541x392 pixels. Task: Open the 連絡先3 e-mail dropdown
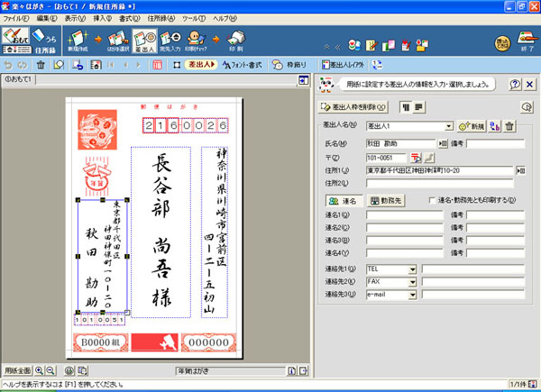click(412, 294)
